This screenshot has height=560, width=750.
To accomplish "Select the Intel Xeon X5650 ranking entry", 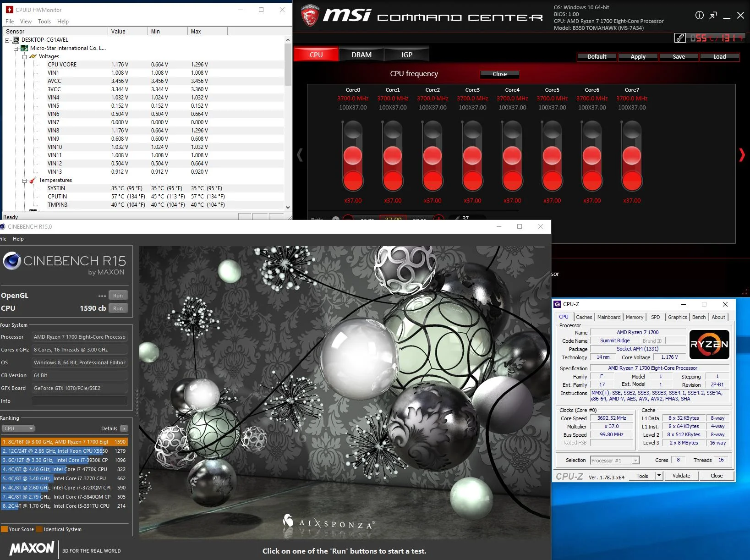I will coord(64,451).
